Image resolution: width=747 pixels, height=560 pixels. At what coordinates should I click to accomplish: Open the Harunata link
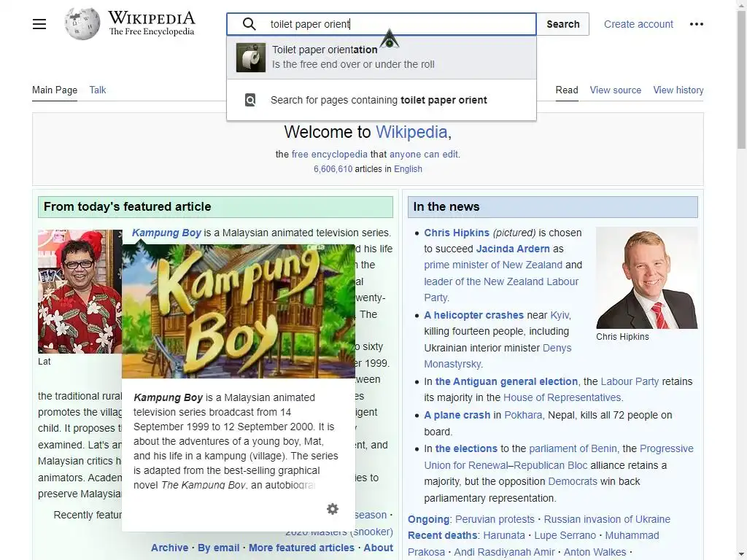click(504, 536)
